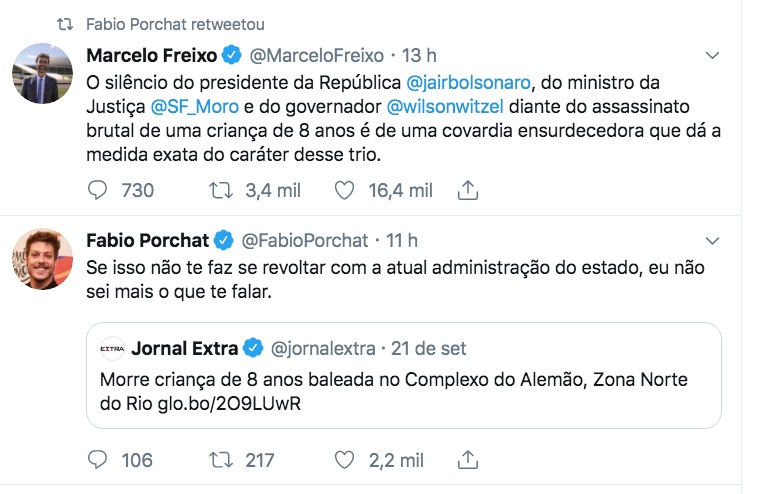Open the 13 h tweet timestamp
Image resolution: width=760 pixels, height=494 pixels.
coord(418,54)
